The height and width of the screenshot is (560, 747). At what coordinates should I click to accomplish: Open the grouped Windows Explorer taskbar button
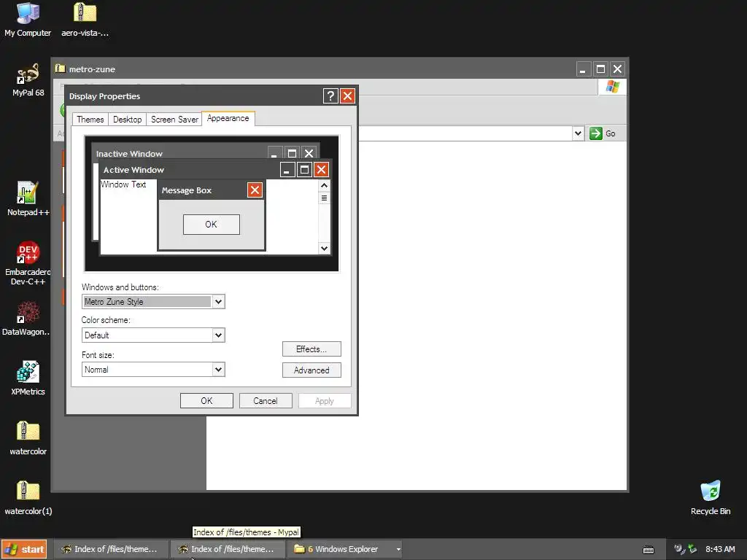346,549
